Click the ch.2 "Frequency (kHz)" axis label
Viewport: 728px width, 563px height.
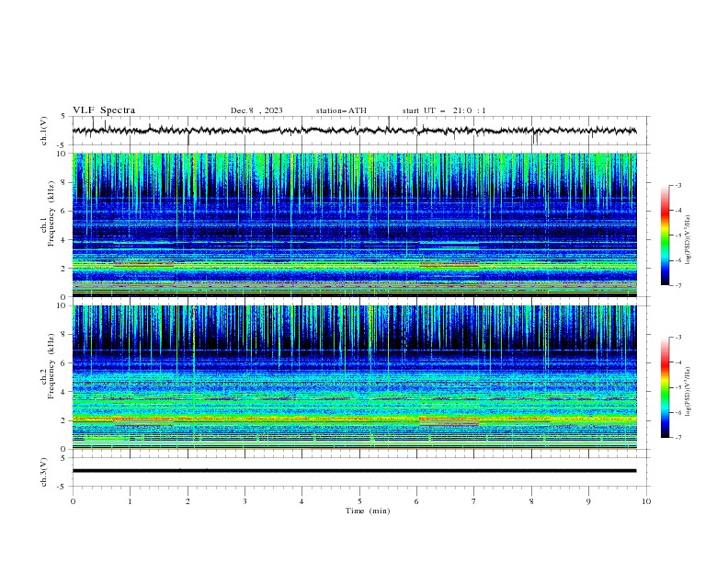coord(51,366)
